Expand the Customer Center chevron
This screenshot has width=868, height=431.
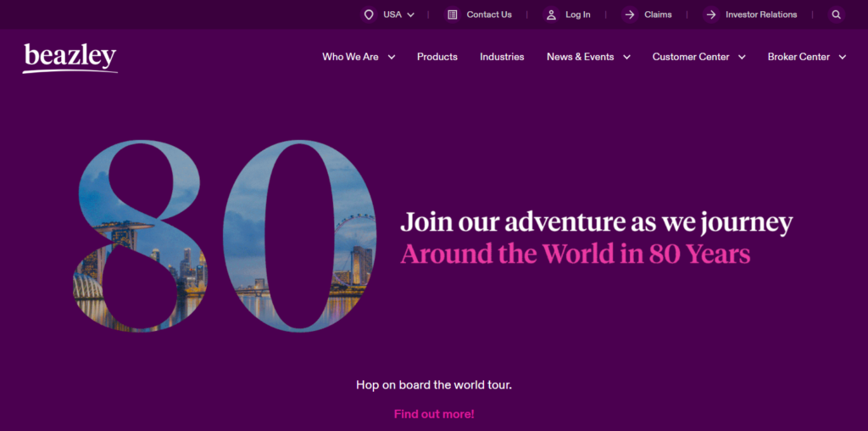coord(742,57)
